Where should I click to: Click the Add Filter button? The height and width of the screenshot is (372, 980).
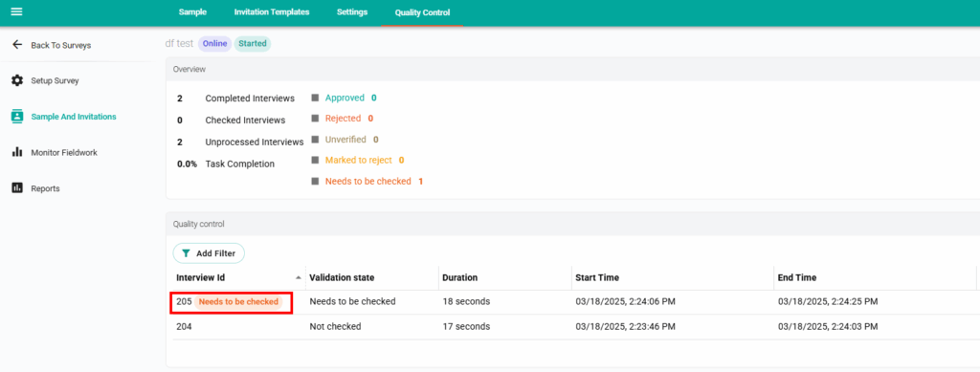click(209, 253)
